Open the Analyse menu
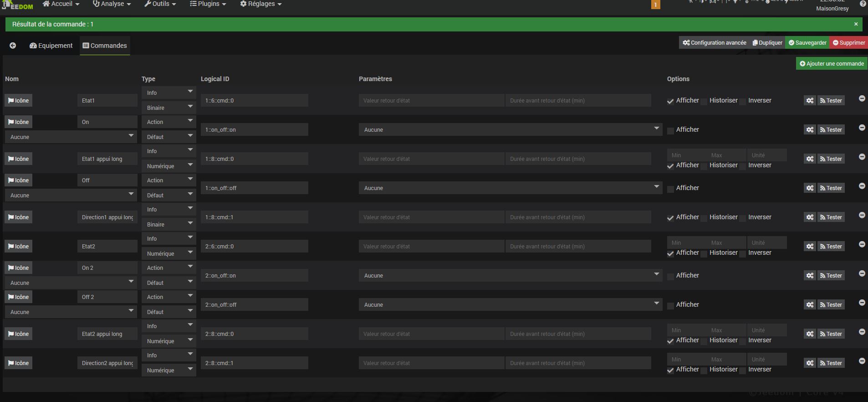Screen dimensions: 868x402 click(112, 4)
